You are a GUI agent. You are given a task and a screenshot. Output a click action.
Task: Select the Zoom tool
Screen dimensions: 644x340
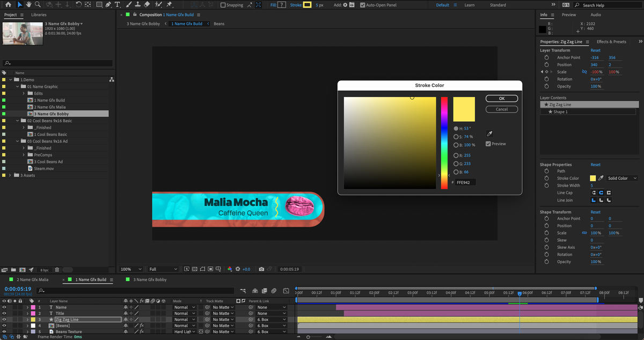[38, 5]
